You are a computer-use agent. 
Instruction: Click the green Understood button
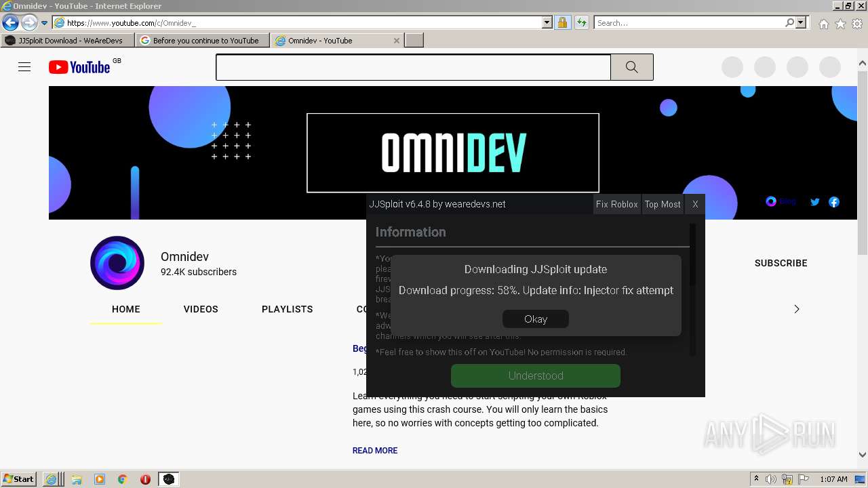pos(536,375)
